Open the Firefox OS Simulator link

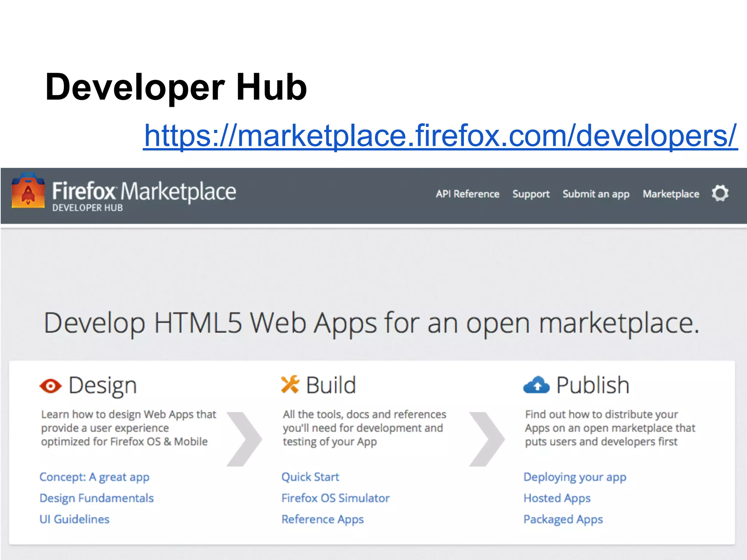point(336,498)
